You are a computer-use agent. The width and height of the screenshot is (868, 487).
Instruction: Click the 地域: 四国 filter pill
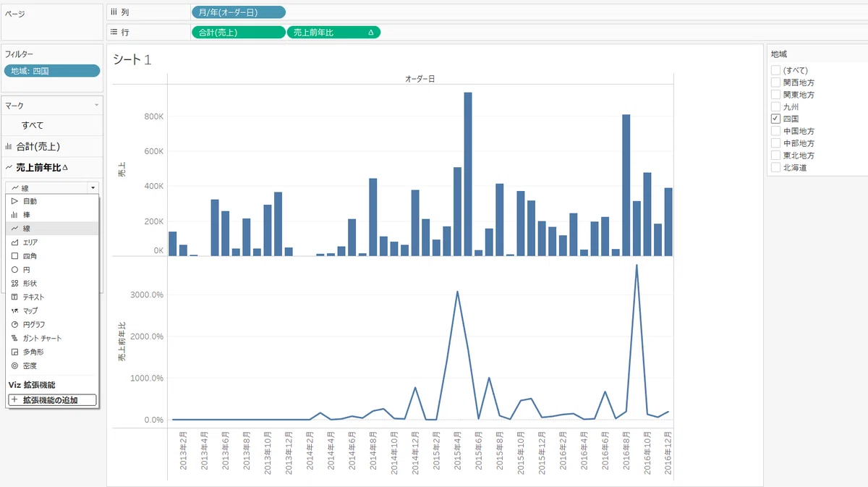(52, 70)
